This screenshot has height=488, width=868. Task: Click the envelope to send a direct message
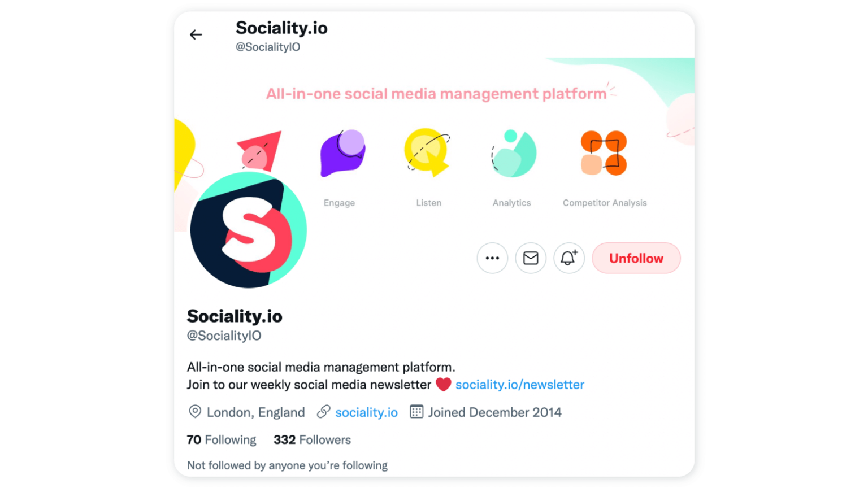pyautogui.click(x=530, y=258)
